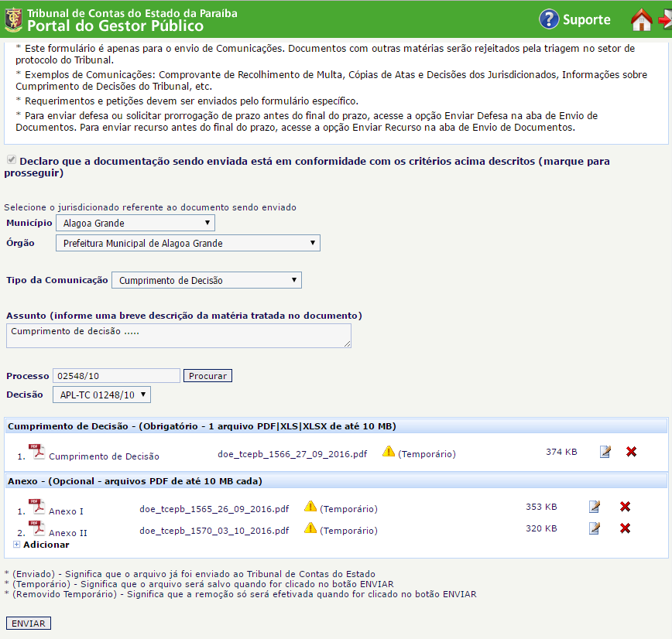Screen dimensions: 672x639
Task: Open the Município dropdown
Action: pyautogui.click(x=135, y=224)
